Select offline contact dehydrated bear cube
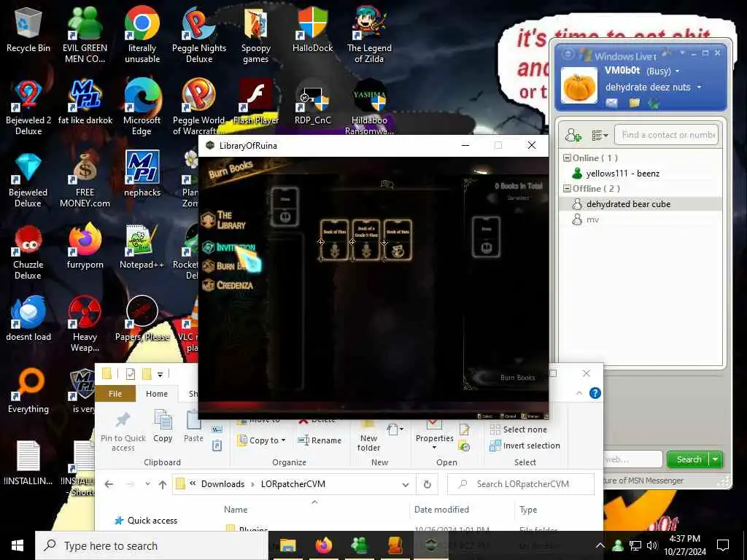Screen dimensions: 747x560 [x=640, y=204]
